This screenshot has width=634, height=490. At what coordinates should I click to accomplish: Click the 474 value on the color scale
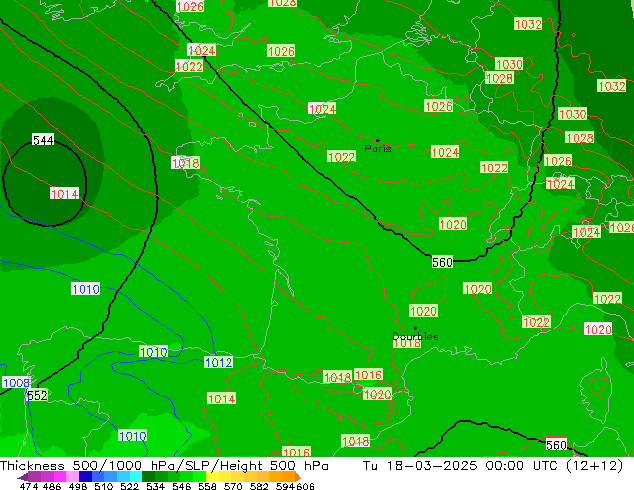click(x=29, y=486)
